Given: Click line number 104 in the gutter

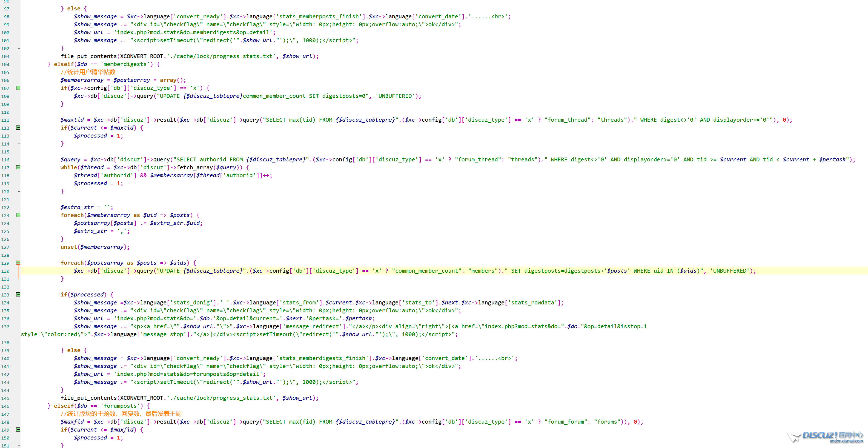Looking at the screenshot, I should (x=5, y=64).
